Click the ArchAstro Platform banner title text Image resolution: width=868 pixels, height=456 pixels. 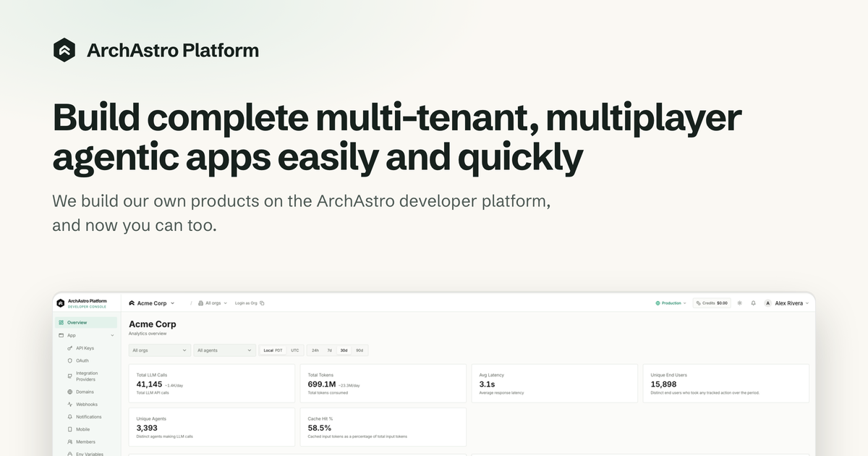click(173, 50)
